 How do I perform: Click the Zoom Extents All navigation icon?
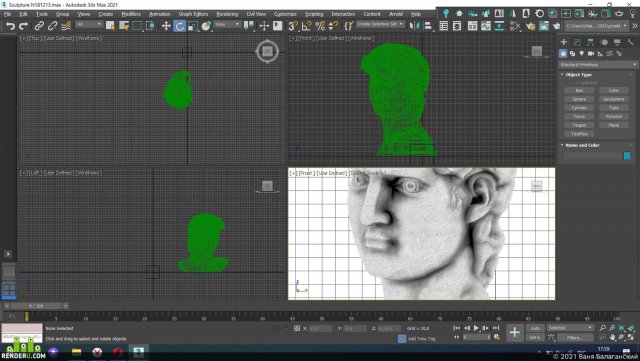point(631,328)
